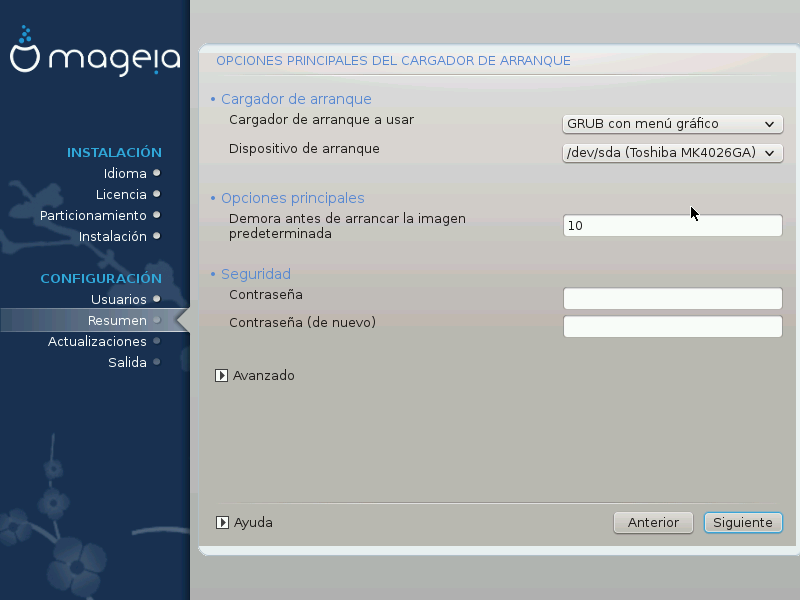Focus the Contraseña (de nuevo) field
Image resolution: width=800 pixels, height=600 pixels.
coord(672,327)
